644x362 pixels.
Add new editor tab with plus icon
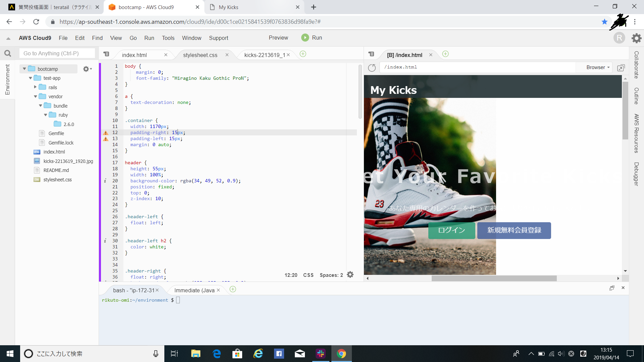tap(303, 54)
